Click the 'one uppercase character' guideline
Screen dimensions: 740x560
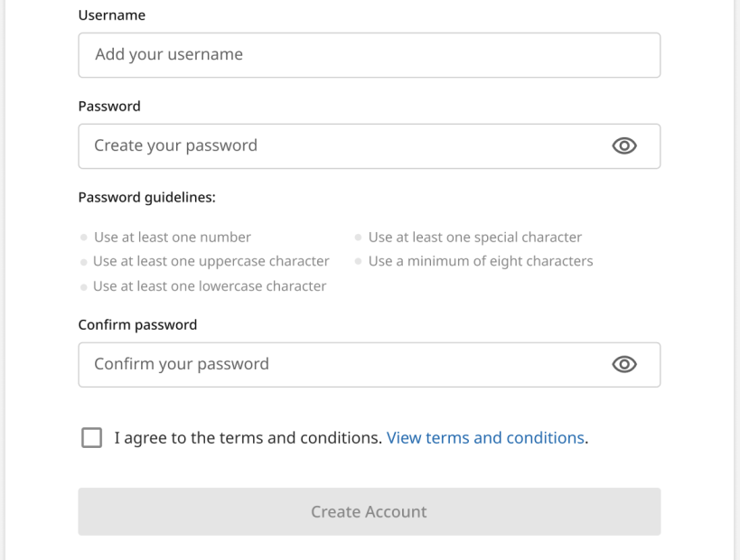pyautogui.click(x=211, y=261)
